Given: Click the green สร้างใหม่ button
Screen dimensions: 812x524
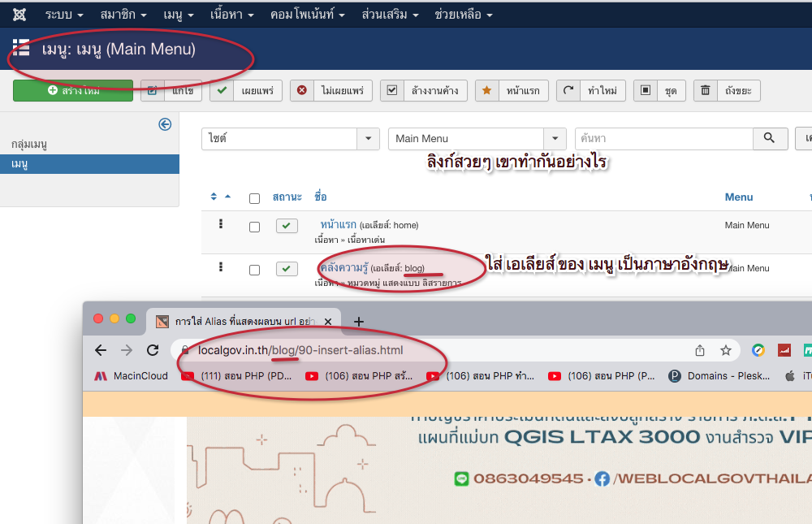Looking at the screenshot, I should coord(73,90).
